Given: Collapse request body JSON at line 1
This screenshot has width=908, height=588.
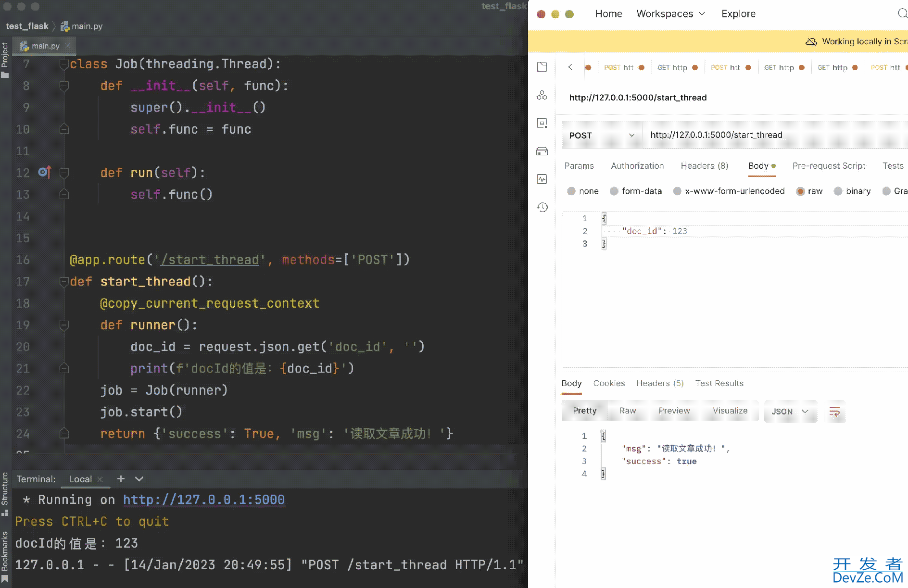Looking at the screenshot, I should click(604, 218).
